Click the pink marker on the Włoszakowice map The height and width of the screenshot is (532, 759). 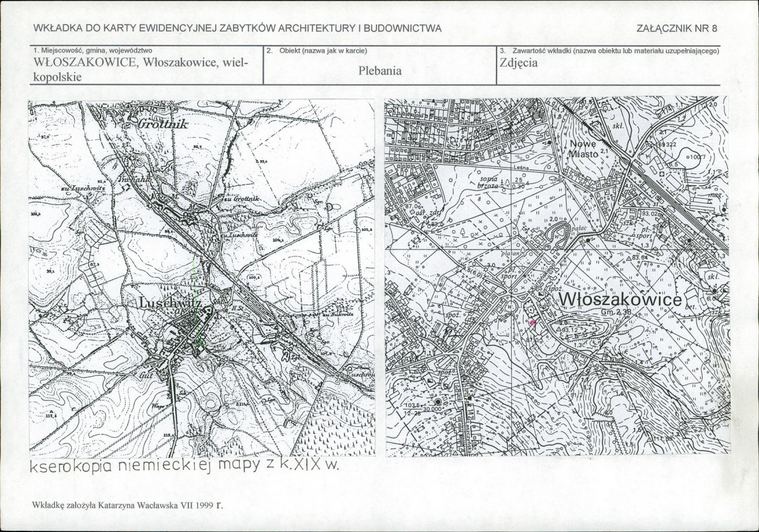pyautogui.click(x=532, y=323)
